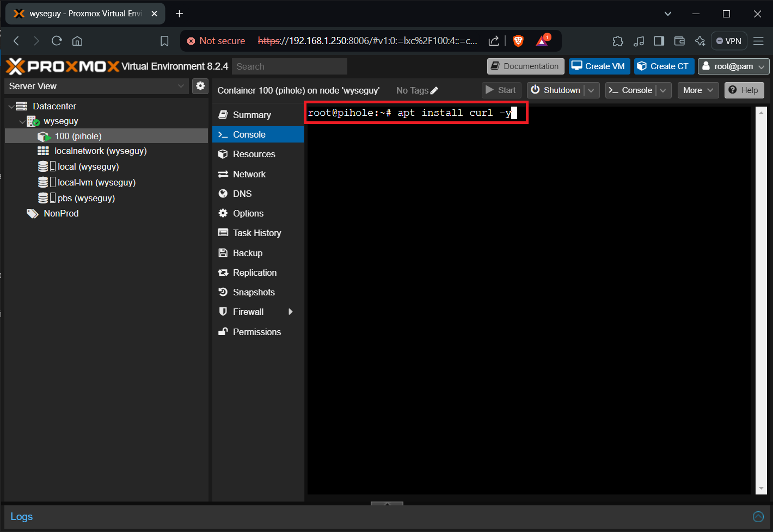This screenshot has width=773, height=532.
Task: Open the Backup section
Action: 258,253
